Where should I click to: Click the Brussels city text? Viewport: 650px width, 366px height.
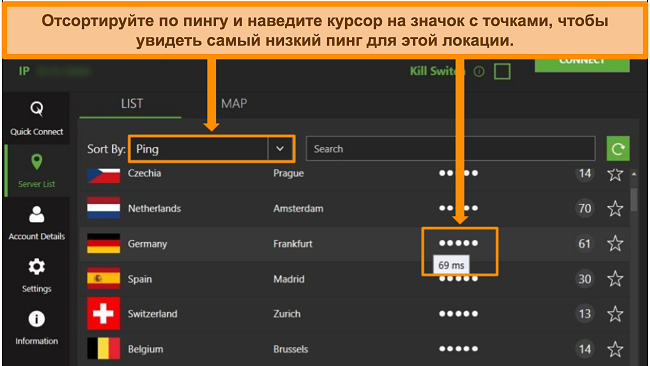(291, 349)
